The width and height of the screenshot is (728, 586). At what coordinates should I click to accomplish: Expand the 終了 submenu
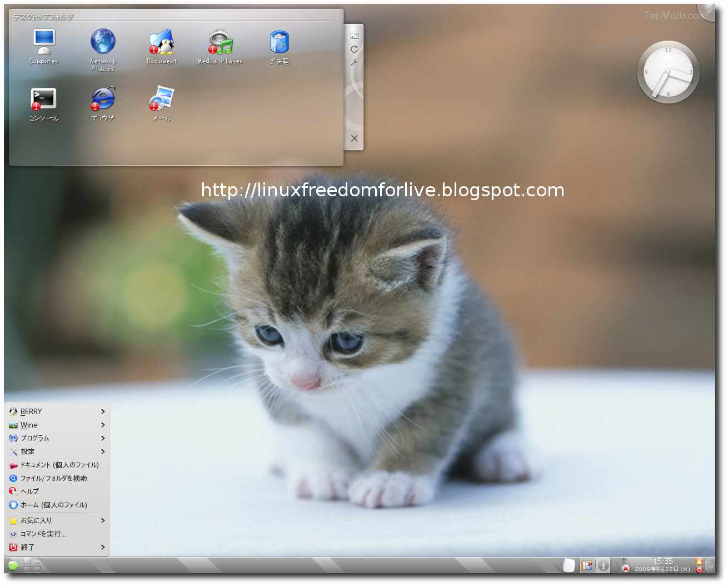click(x=57, y=547)
